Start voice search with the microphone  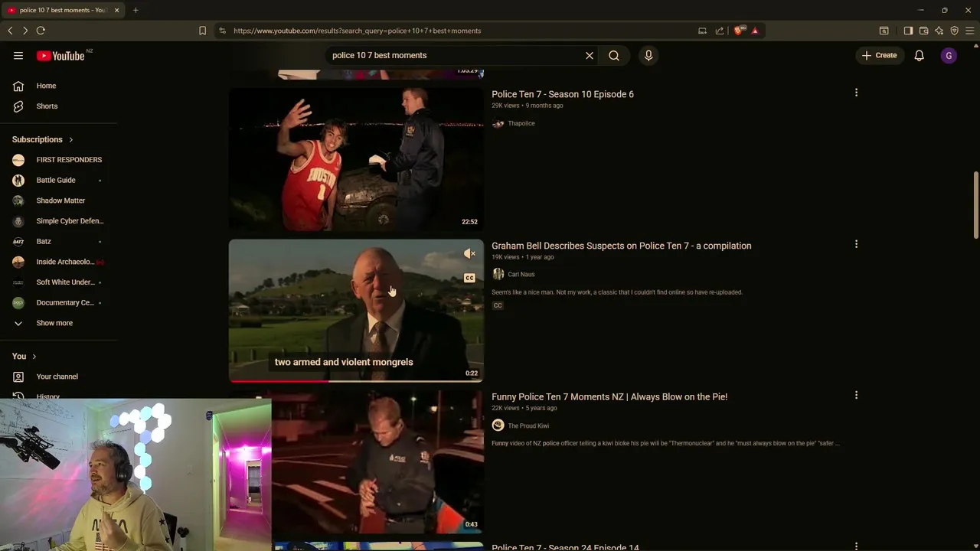coord(648,55)
